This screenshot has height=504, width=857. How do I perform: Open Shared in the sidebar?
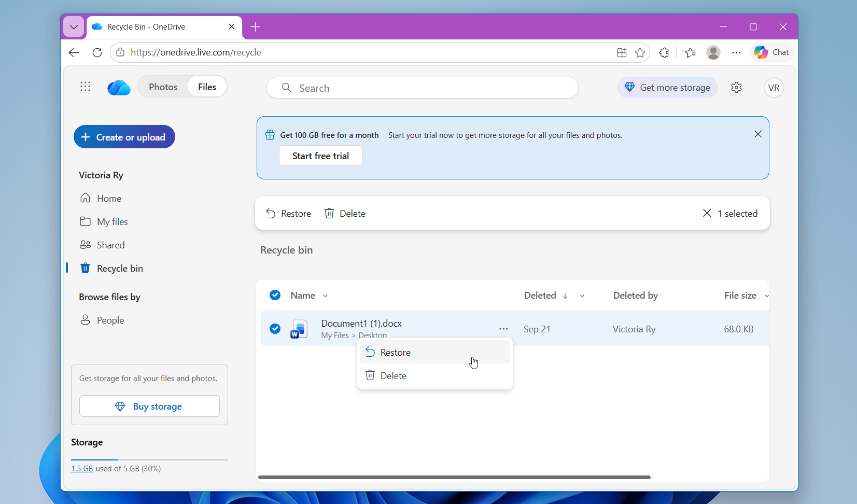(x=102, y=245)
